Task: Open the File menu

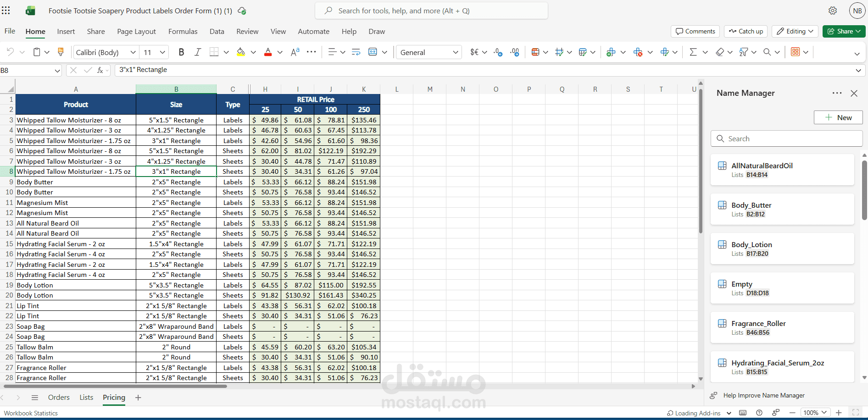Action: (10, 31)
